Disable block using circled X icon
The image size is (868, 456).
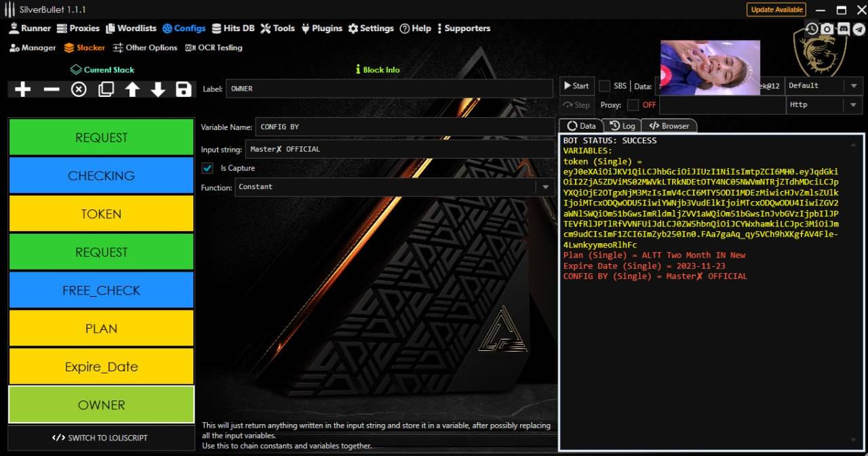point(79,89)
